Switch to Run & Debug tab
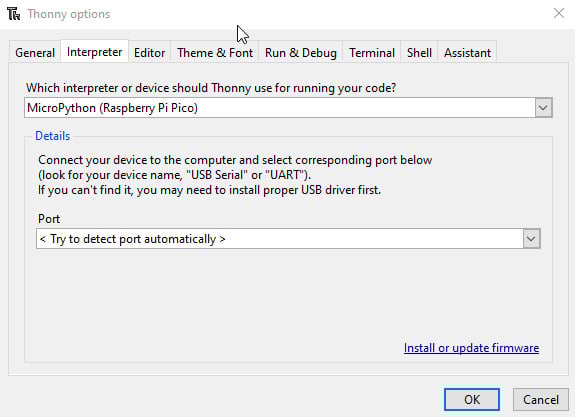The height and width of the screenshot is (417, 575). point(301,52)
